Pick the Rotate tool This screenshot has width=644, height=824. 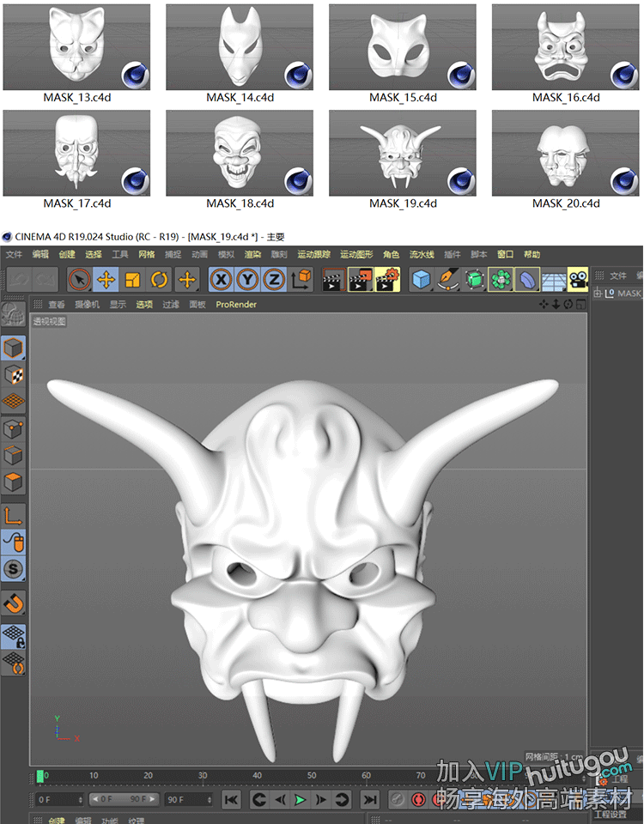click(159, 280)
